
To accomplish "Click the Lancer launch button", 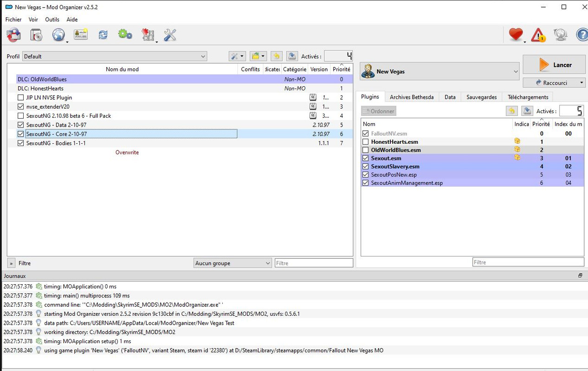I will click(x=554, y=65).
